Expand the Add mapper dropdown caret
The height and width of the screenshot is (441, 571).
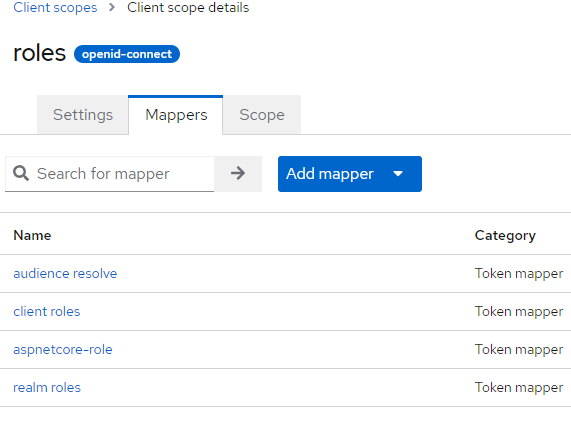398,174
